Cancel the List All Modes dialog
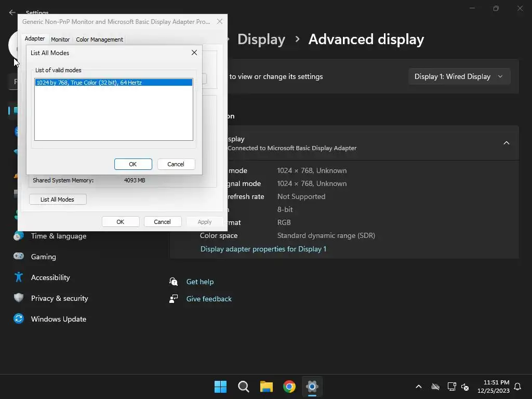The width and height of the screenshot is (532, 399). click(176, 164)
